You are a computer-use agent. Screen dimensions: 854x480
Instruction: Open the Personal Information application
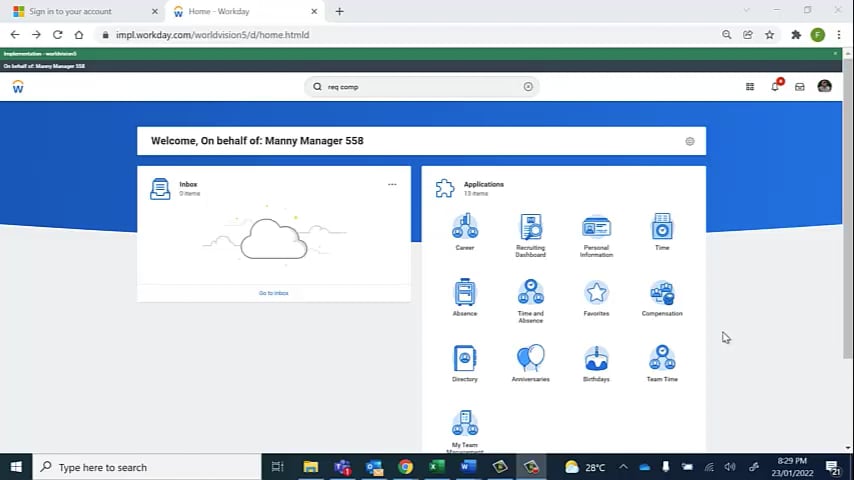(x=596, y=235)
